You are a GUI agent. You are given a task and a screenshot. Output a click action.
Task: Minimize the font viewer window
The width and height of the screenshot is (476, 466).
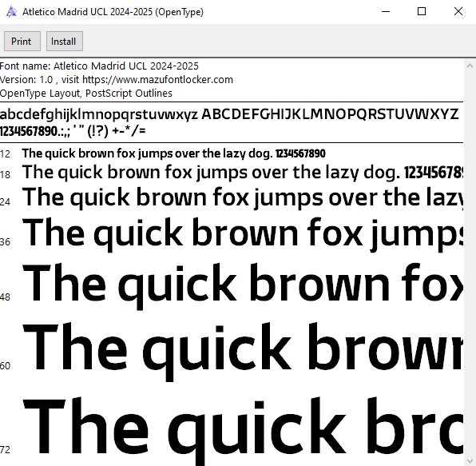pos(386,11)
